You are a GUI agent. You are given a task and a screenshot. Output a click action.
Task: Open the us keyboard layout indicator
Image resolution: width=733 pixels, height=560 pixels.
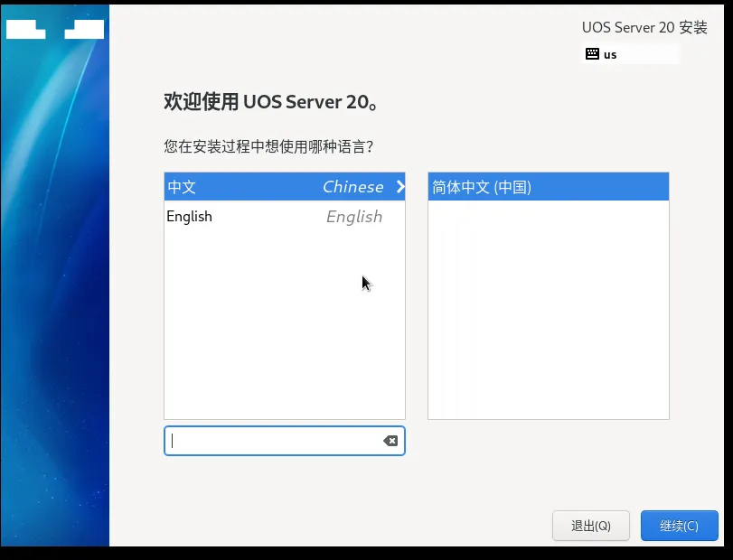630,54
